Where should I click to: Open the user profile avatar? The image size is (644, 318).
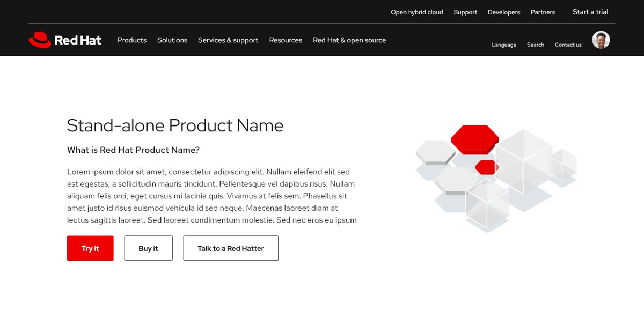point(601,39)
